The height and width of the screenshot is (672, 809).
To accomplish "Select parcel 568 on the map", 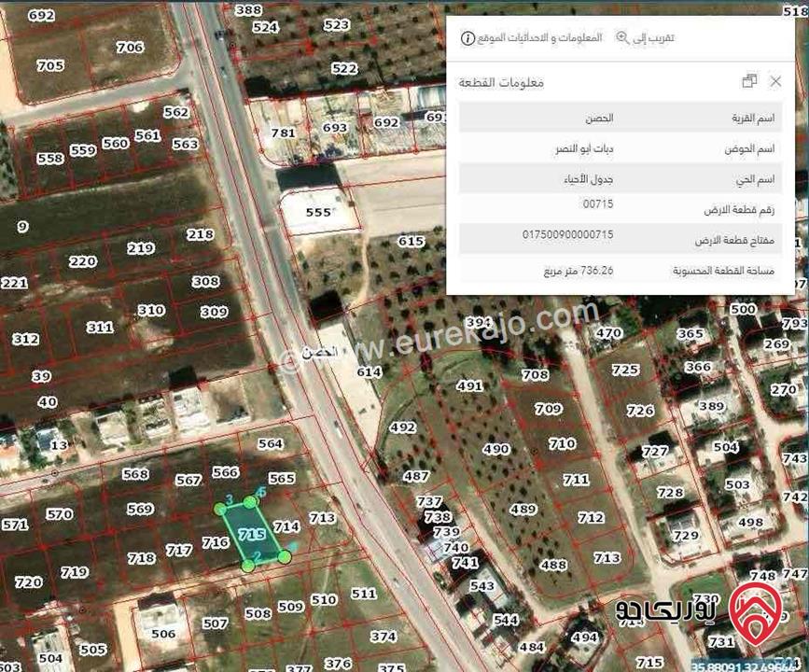I will (135, 474).
